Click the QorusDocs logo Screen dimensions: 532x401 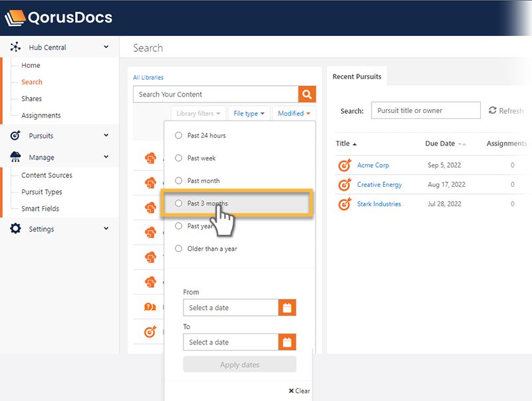(59, 18)
